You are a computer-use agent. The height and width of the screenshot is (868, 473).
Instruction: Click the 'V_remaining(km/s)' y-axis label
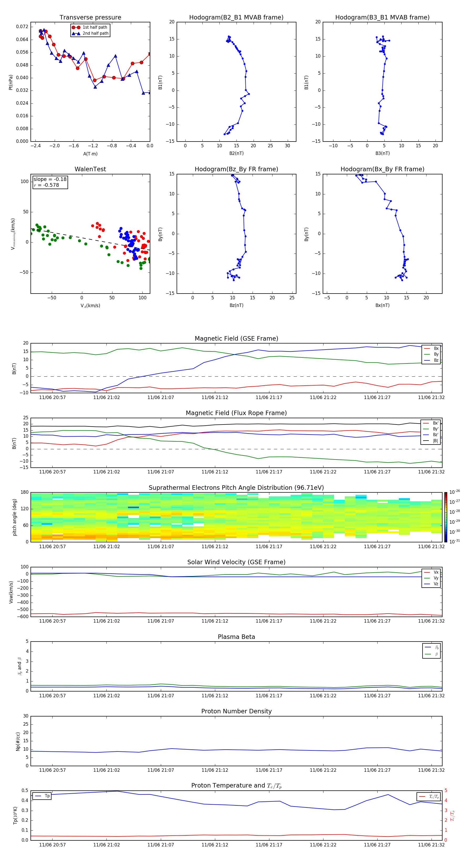[13, 234]
